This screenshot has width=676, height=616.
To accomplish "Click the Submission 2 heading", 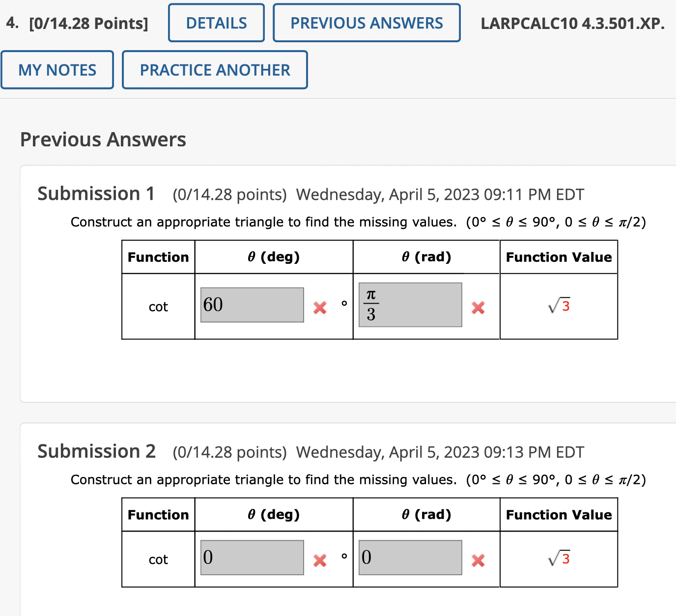I will pos(96,451).
